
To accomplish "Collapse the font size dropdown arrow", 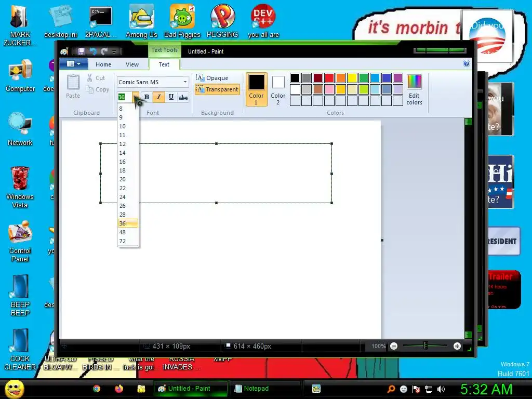I will (136, 97).
